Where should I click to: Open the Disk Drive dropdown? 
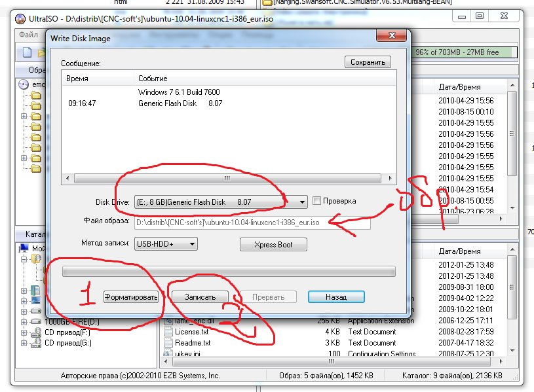click(302, 202)
